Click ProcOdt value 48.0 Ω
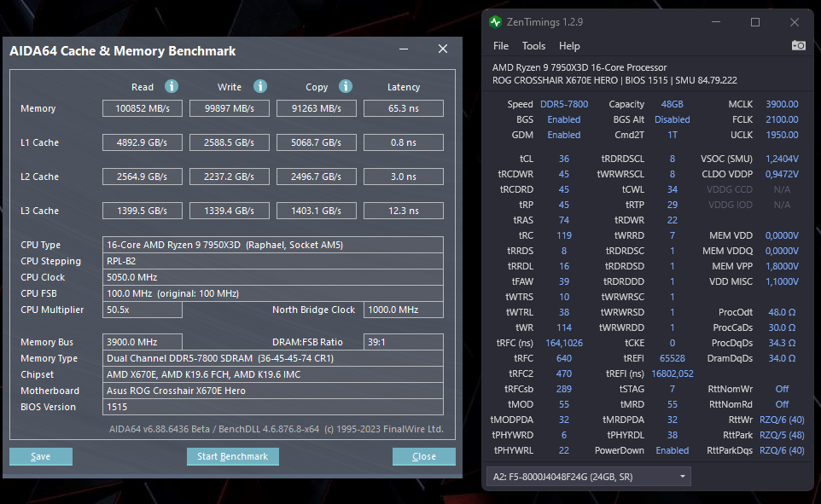 pos(783,312)
